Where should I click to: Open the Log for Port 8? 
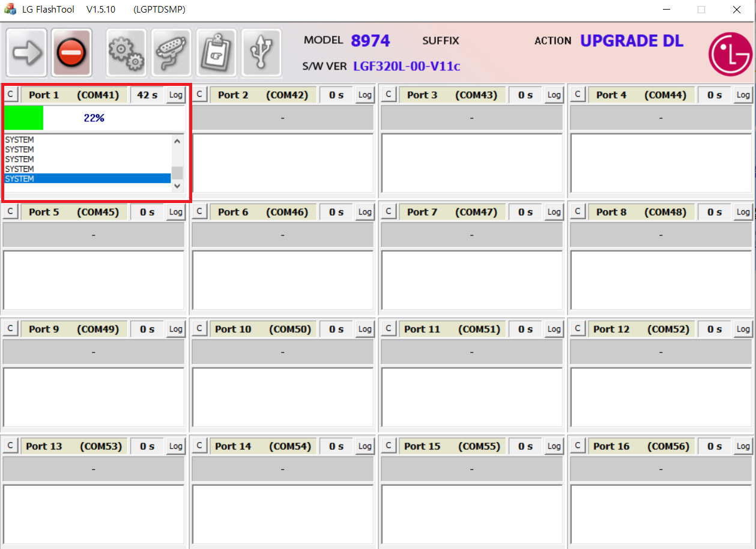tap(743, 212)
